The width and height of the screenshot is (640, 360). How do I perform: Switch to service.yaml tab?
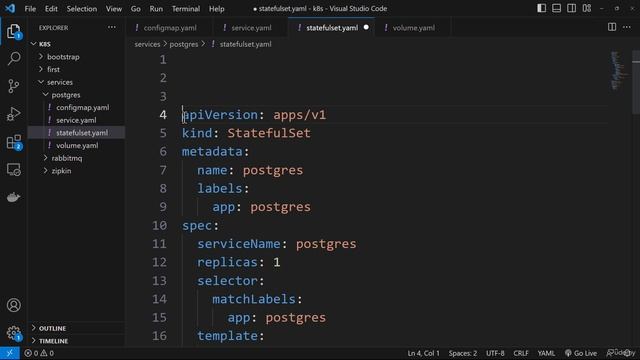coord(251,28)
